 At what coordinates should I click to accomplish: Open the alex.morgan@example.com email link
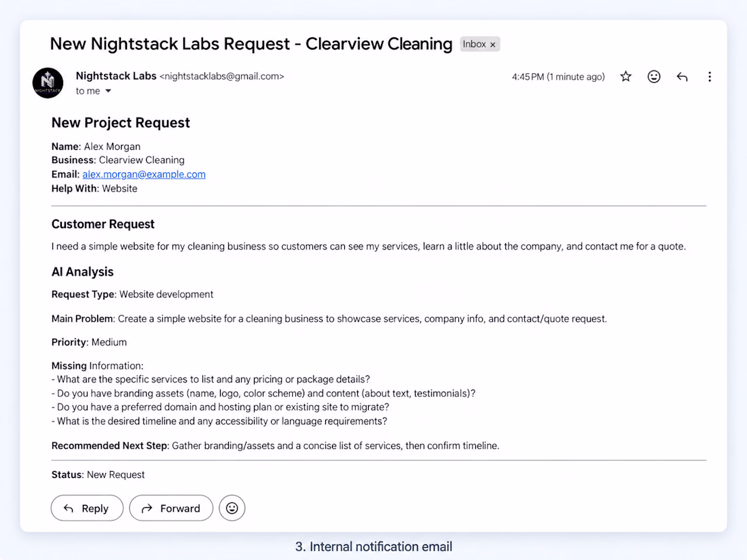tap(144, 174)
